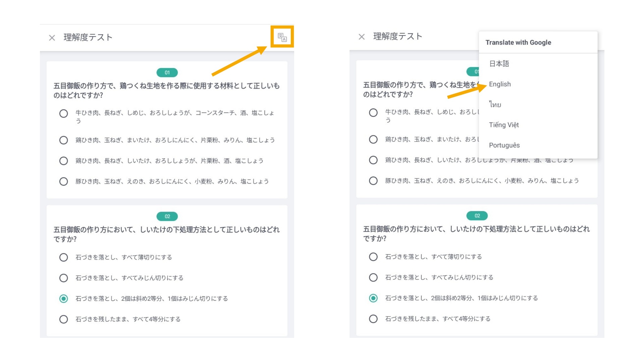Choose left option すべてみじん切りにする
The image size is (644, 362).
click(64, 278)
